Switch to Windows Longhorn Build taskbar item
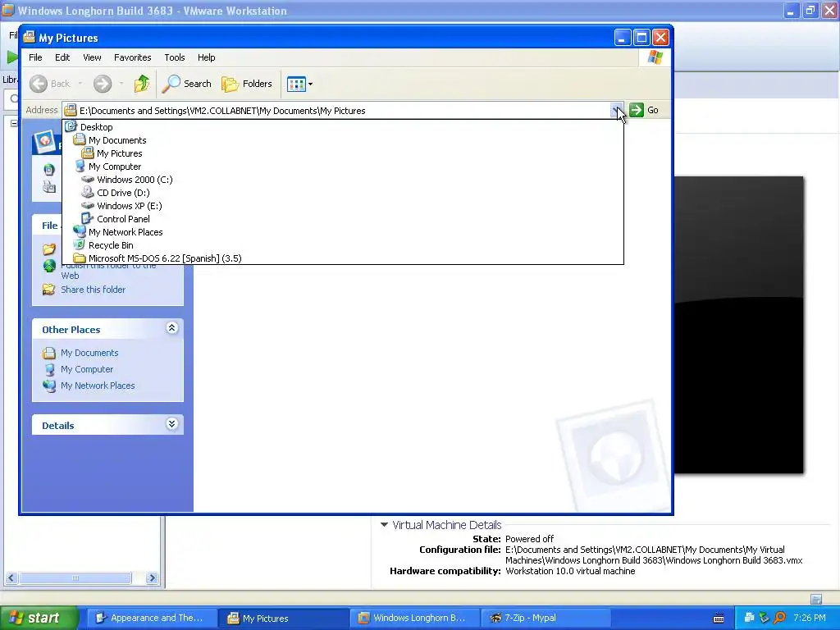 [x=413, y=618]
